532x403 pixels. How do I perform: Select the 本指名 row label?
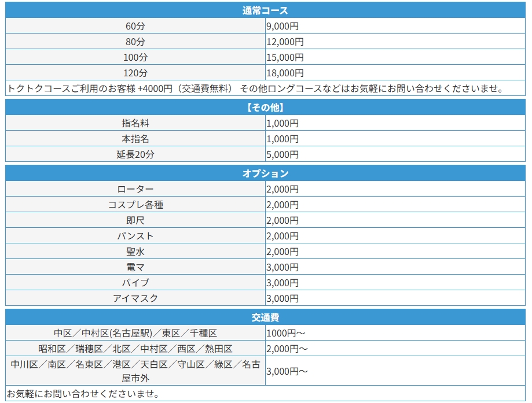tap(135, 139)
